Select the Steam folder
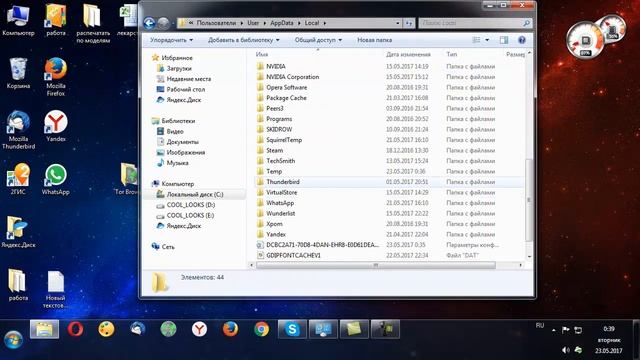Screen dimensions: 640x360 click(x=275, y=151)
